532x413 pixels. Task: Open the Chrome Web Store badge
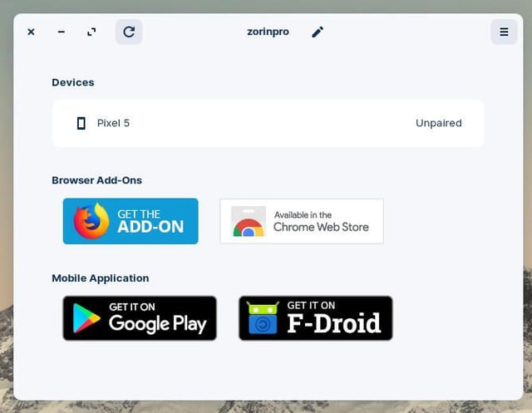[x=302, y=221]
